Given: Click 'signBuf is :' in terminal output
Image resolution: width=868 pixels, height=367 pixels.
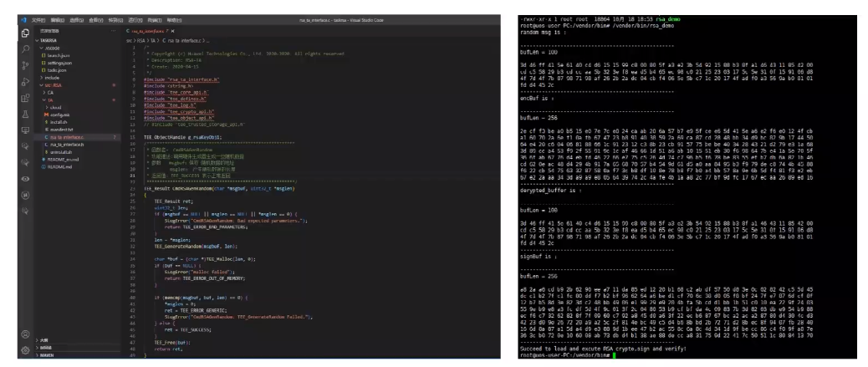Looking at the screenshot, I should [539, 257].
